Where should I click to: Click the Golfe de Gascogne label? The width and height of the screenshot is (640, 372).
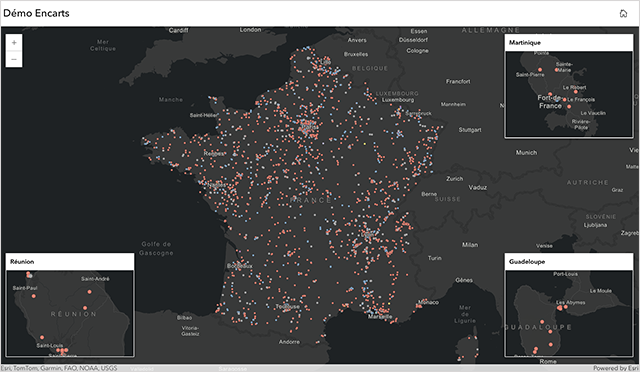(156, 248)
